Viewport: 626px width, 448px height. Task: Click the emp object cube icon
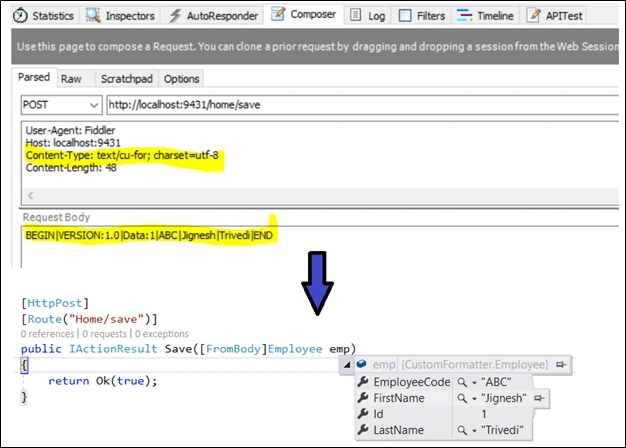(362, 364)
